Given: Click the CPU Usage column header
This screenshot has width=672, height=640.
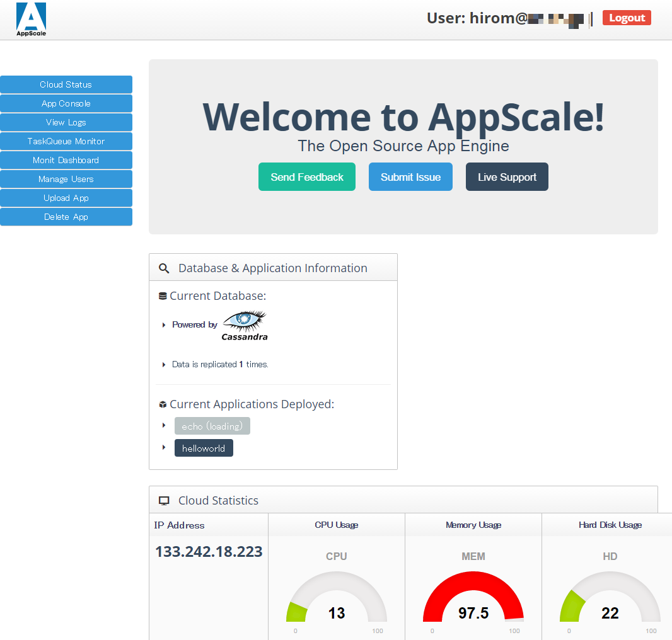Looking at the screenshot, I should point(337,525).
